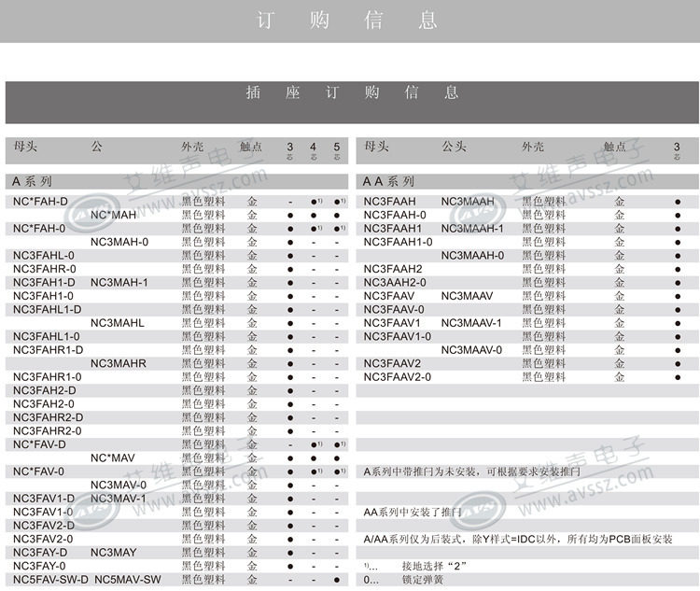
Task: Select the NC*MAH part number
Action: click(x=113, y=215)
